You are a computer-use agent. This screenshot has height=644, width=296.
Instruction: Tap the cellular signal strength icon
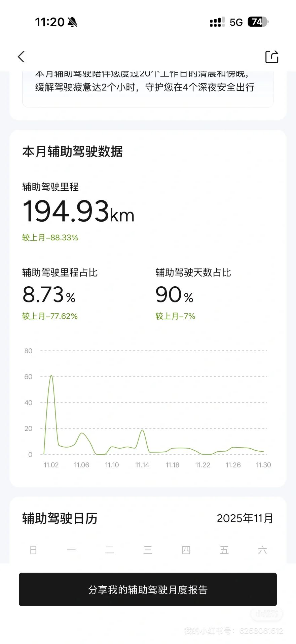(217, 22)
